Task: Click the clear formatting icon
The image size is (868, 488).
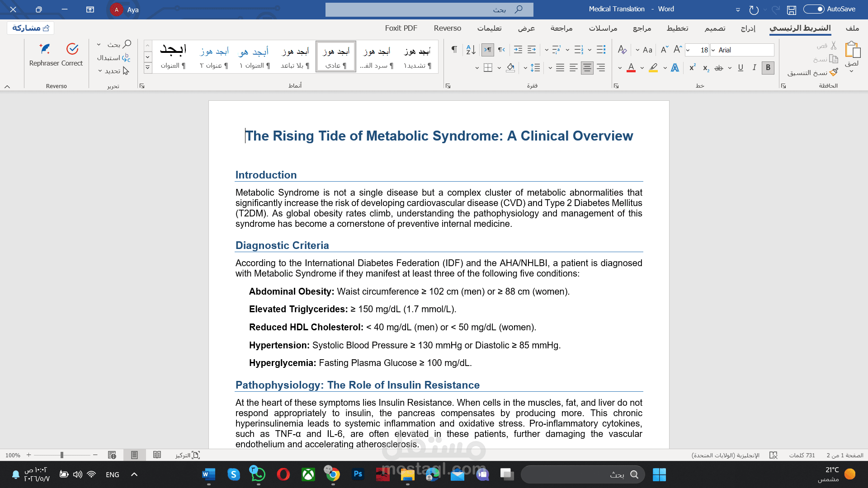Action: [x=623, y=50]
